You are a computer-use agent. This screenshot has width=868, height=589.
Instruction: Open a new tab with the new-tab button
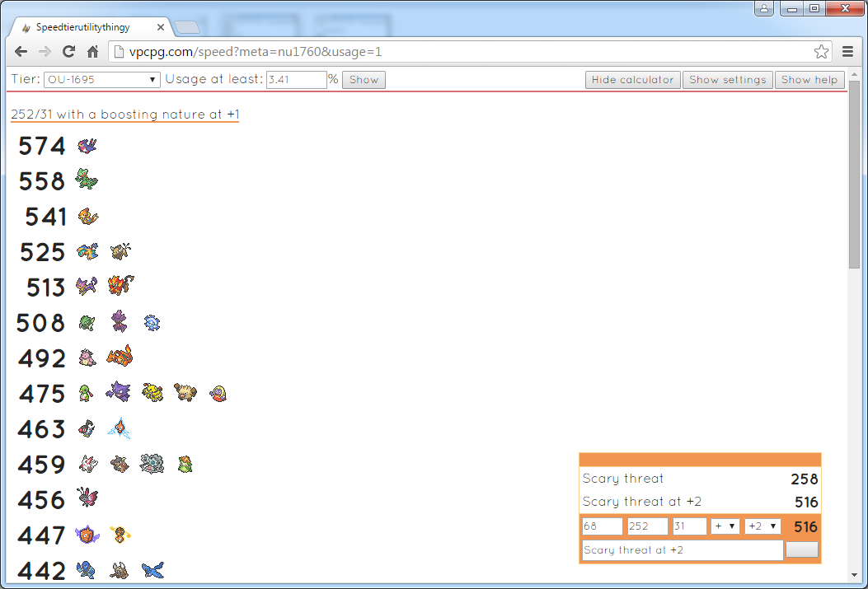tap(186, 27)
